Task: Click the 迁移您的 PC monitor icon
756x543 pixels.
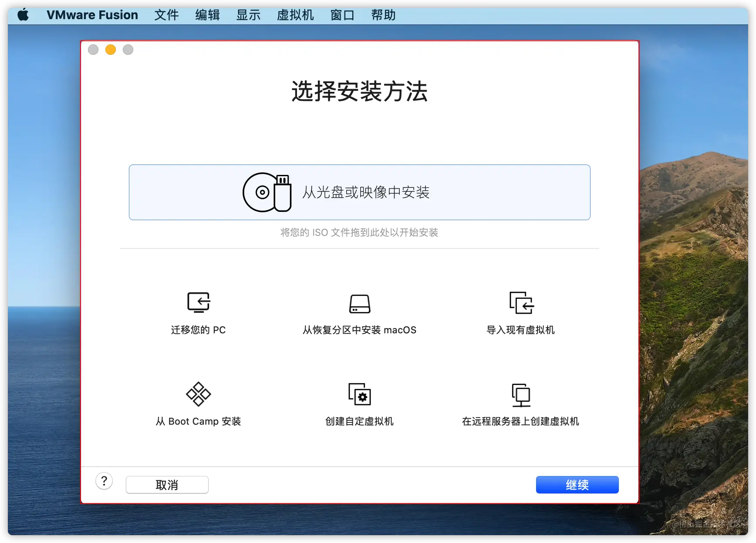Action: [x=199, y=302]
